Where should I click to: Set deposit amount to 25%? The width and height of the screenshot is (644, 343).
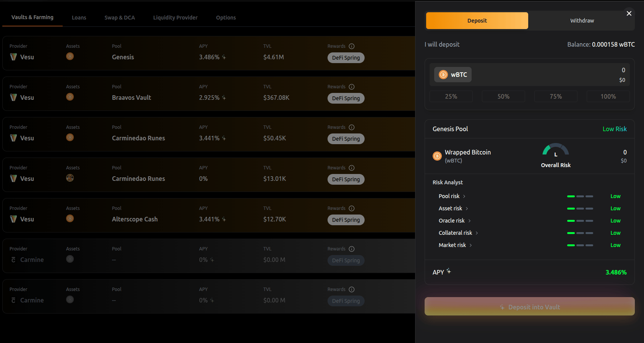pyautogui.click(x=451, y=96)
